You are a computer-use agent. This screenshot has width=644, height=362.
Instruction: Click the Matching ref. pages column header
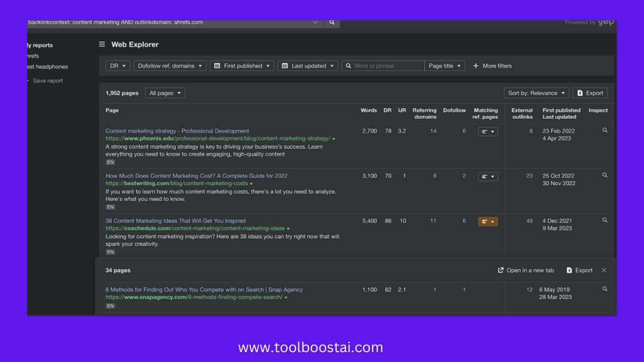486,114
